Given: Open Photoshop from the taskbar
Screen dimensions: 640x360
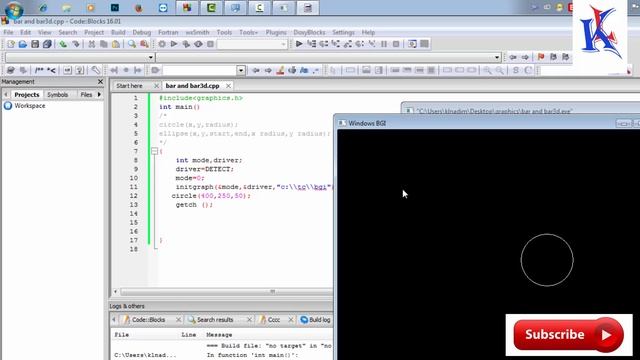Looking at the screenshot, I should (x=115, y=8).
